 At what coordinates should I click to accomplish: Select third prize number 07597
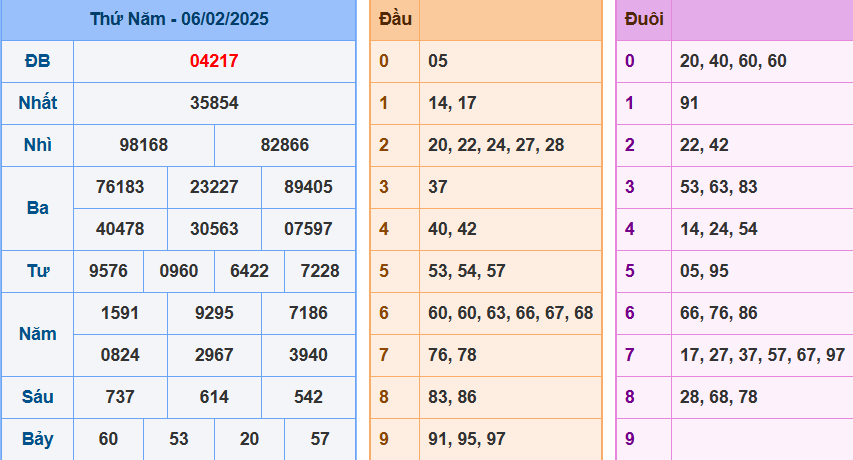[x=308, y=229]
